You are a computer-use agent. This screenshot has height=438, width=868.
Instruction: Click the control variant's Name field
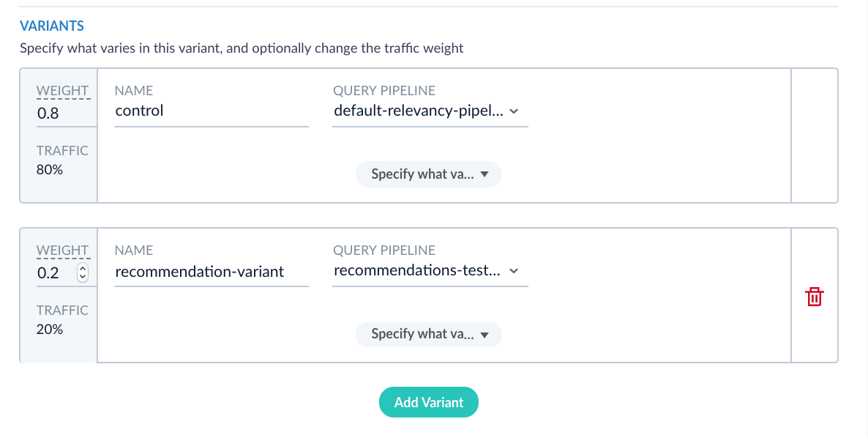point(211,111)
